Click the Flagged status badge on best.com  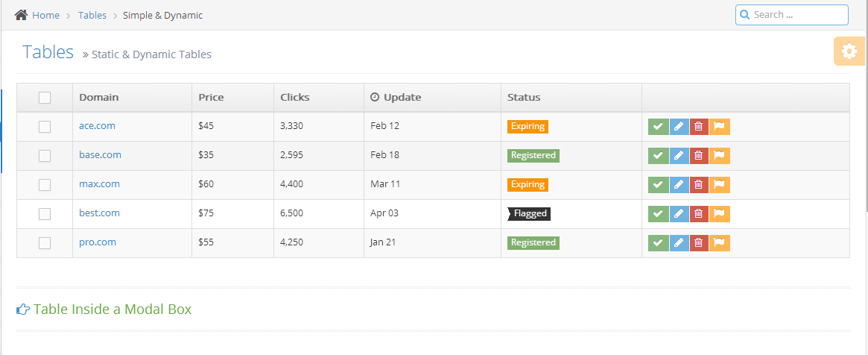(x=529, y=213)
